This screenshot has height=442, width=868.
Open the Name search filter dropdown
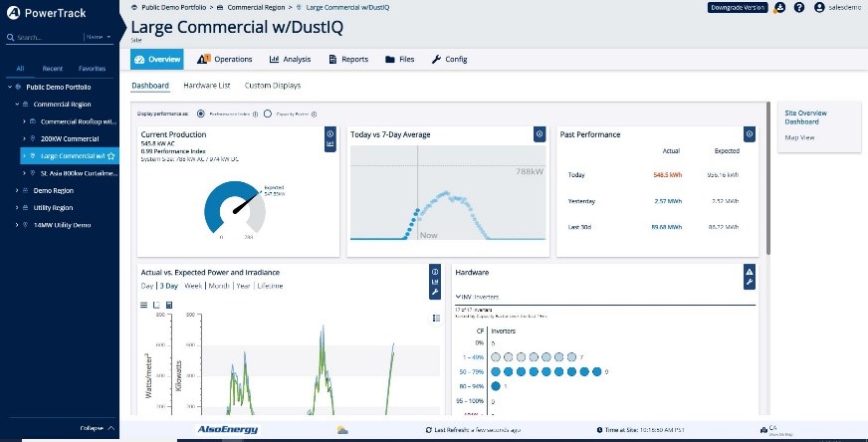99,37
